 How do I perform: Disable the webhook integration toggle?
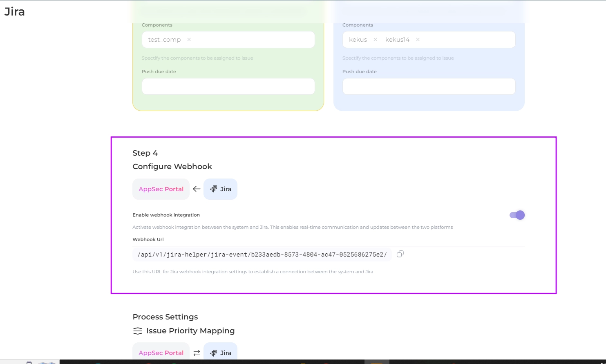(x=517, y=215)
